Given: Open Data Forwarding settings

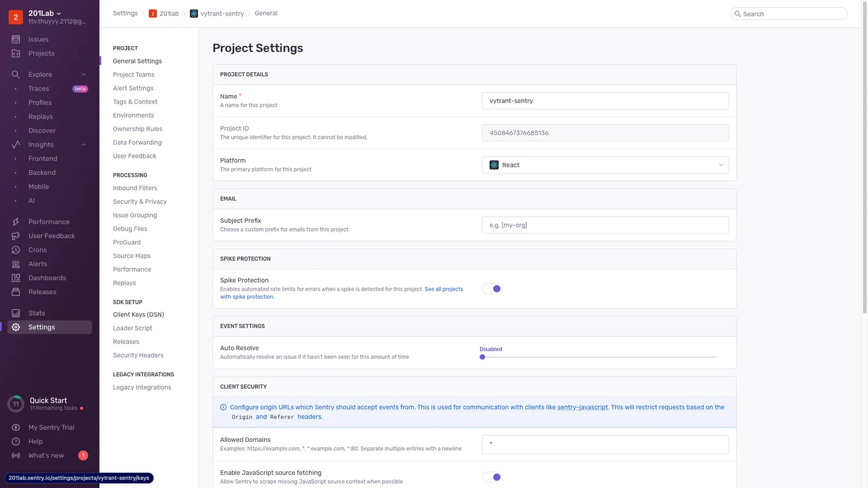Looking at the screenshot, I should pos(137,143).
